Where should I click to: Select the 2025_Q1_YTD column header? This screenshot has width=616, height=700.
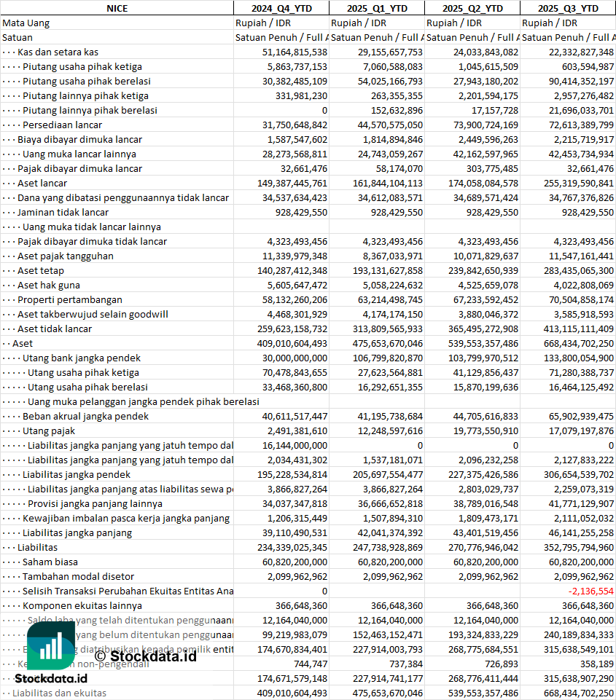pyautogui.click(x=377, y=9)
